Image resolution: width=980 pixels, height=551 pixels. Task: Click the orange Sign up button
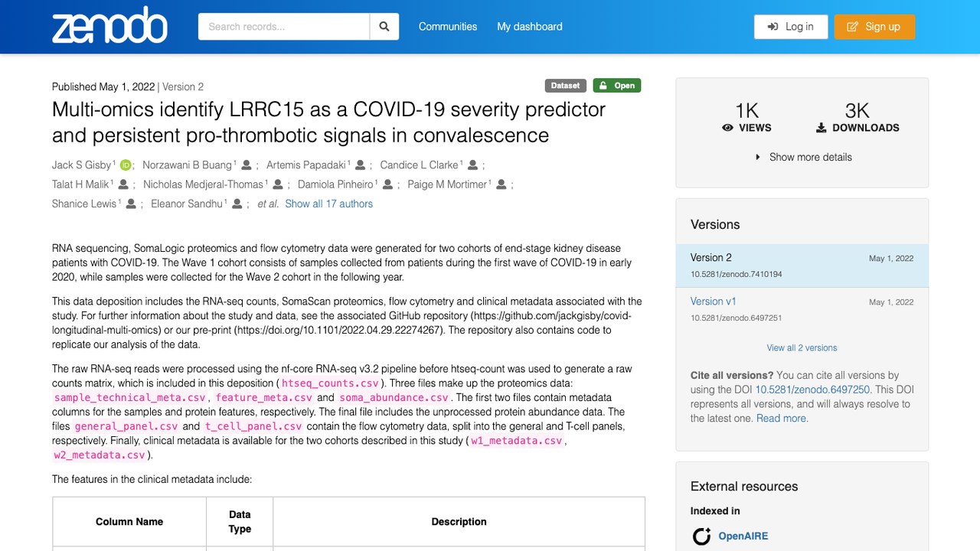874,27
